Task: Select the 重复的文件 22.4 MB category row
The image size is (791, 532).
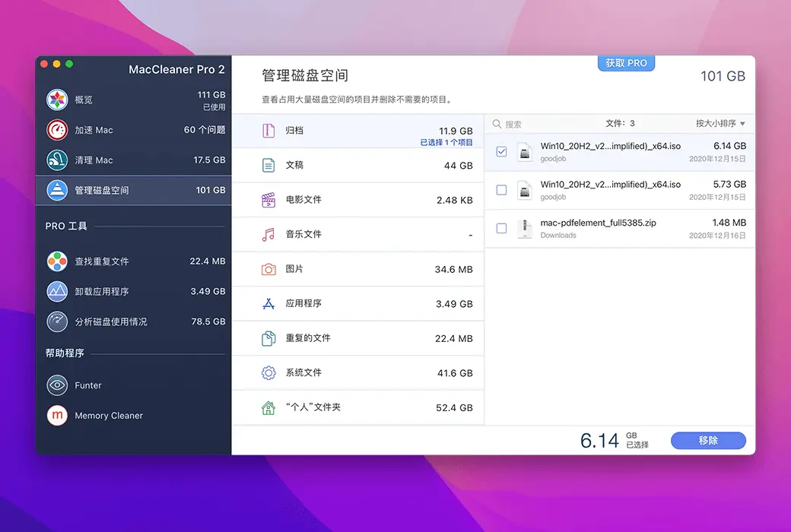Action: [x=358, y=338]
